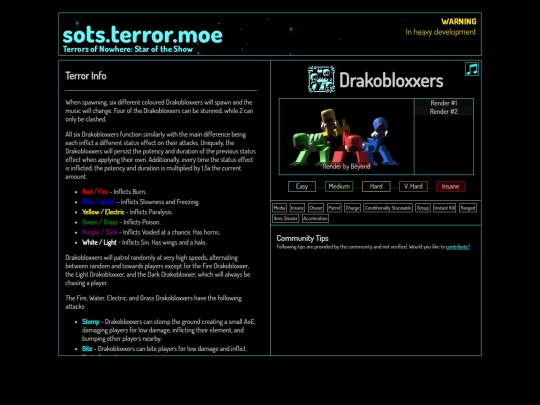This screenshot has height=405, width=540.
Task: Click the Group tag
Action: tap(423, 208)
